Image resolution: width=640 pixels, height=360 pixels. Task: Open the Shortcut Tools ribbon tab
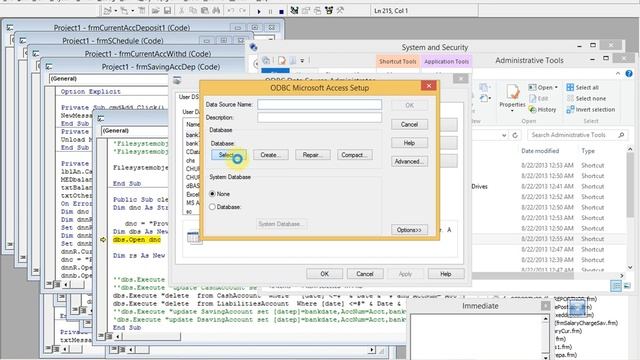[397, 61]
